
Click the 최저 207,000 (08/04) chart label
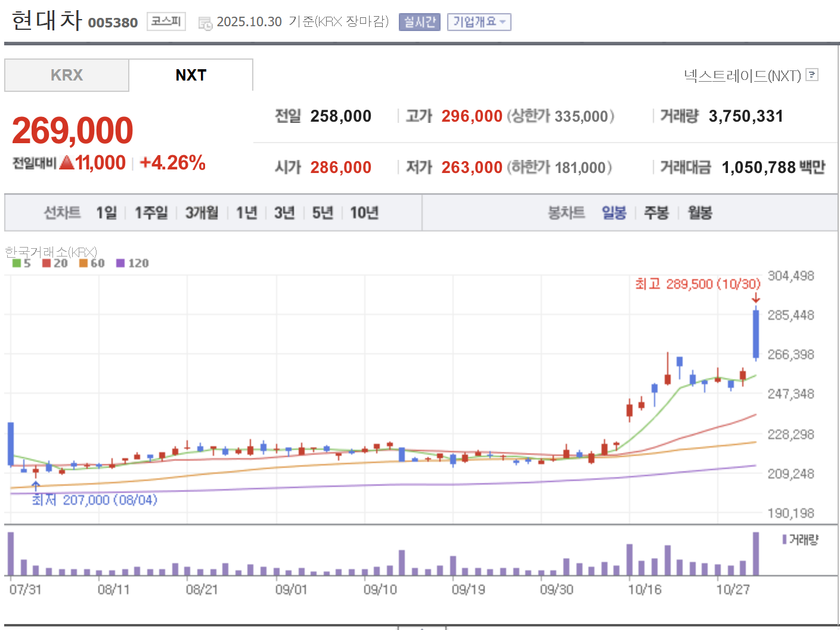[x=95, y=500]
